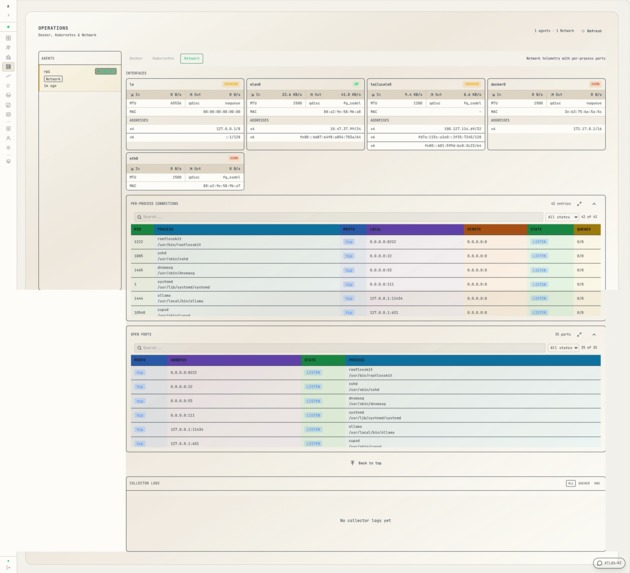Screen dimensions: 630x573
Task: Click the In arrow icon on lo card
Action: pyautogui.click(x=132, y=95)
